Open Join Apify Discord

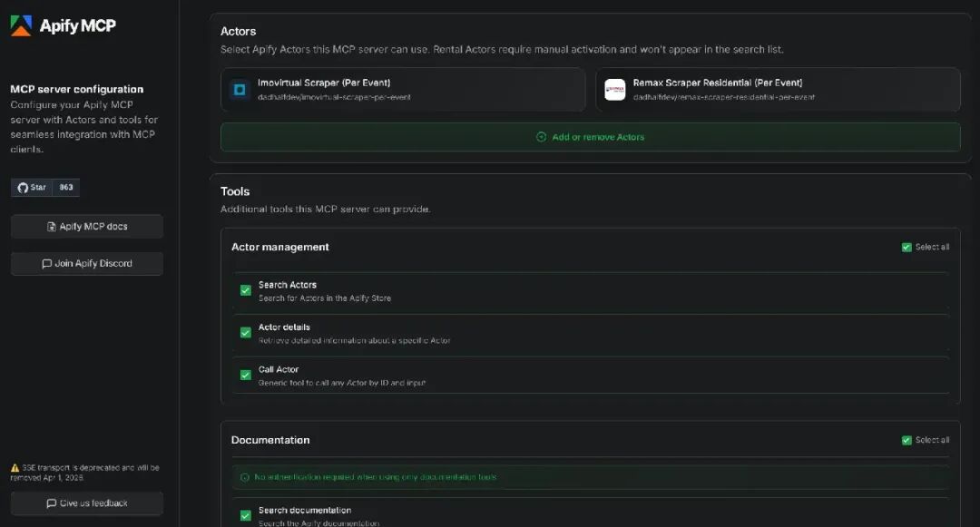pos(86,263)
